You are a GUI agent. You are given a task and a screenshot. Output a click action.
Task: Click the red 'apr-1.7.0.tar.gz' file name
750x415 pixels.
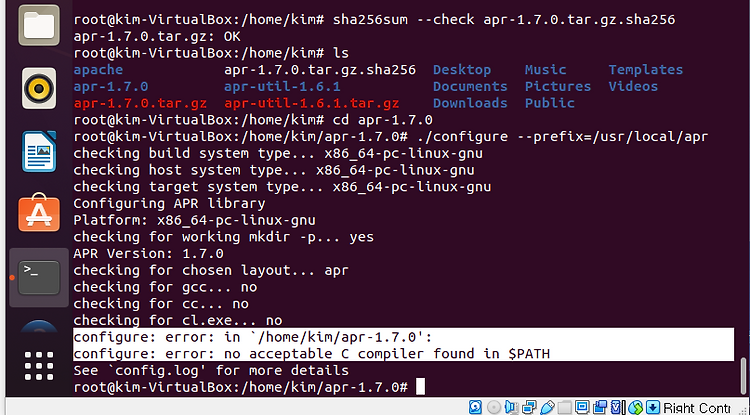140,103
